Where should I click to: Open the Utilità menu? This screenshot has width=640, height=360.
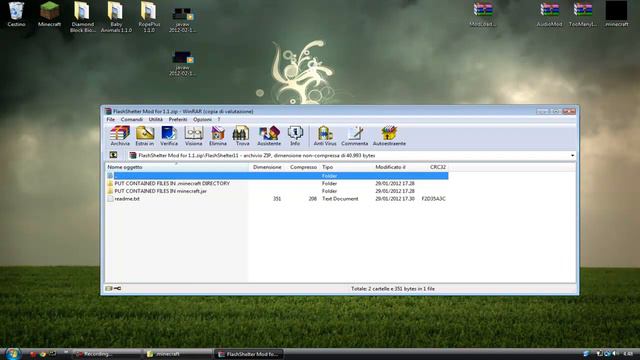(x=156, y=120)
